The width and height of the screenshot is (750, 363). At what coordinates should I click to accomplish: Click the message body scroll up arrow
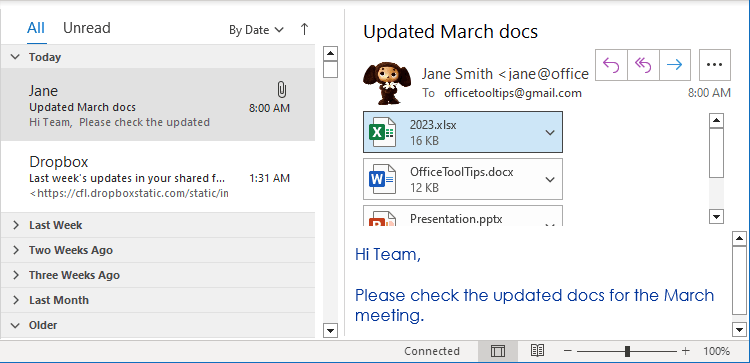[x=739, y=238]
